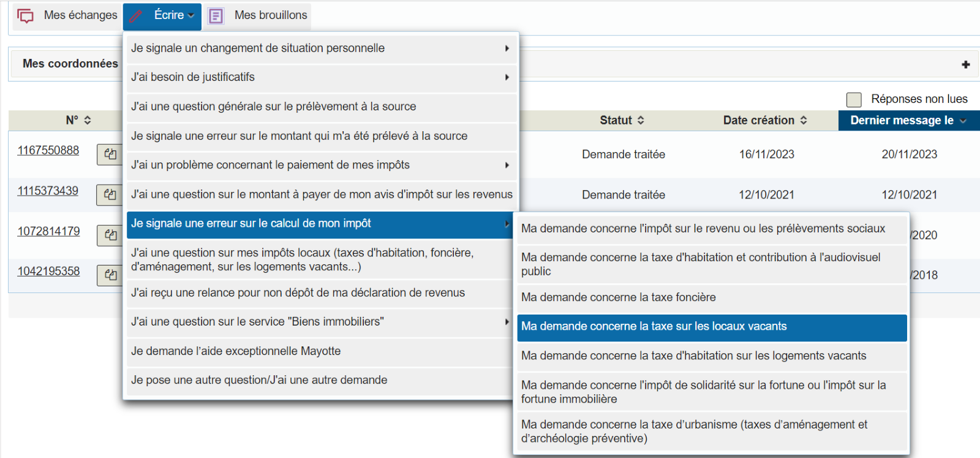This screenshot has height=458, width=980.
Task: Click the copy icon next to request 1167550888
Action: click(110, 155)
